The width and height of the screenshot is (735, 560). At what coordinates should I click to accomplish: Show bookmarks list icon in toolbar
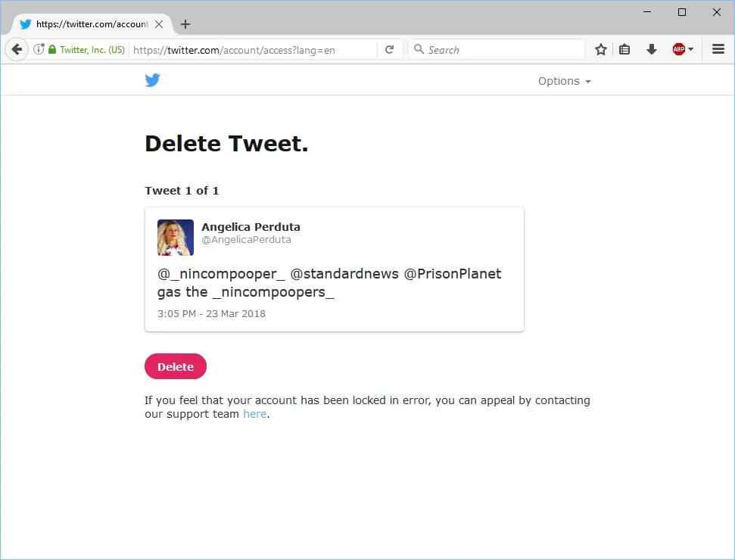click(x=624, y=49)
